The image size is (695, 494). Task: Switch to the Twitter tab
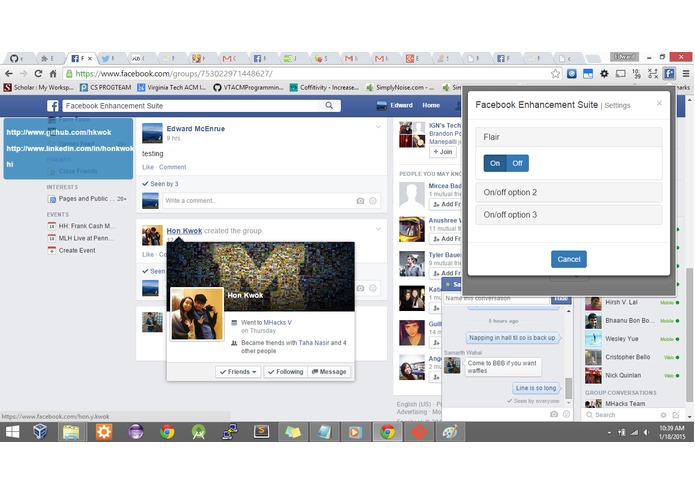[x=108, y=58]
